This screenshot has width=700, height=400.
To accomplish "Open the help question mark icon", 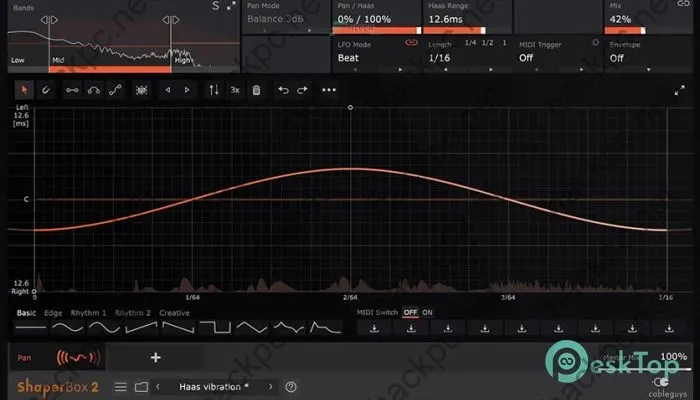I will coord(291,387).
